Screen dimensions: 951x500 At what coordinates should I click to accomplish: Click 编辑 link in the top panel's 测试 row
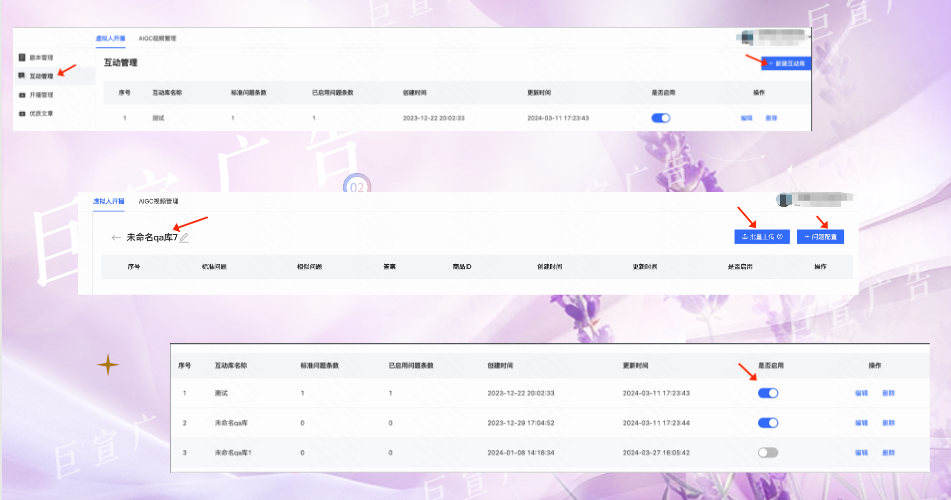(x=746, y=118)
